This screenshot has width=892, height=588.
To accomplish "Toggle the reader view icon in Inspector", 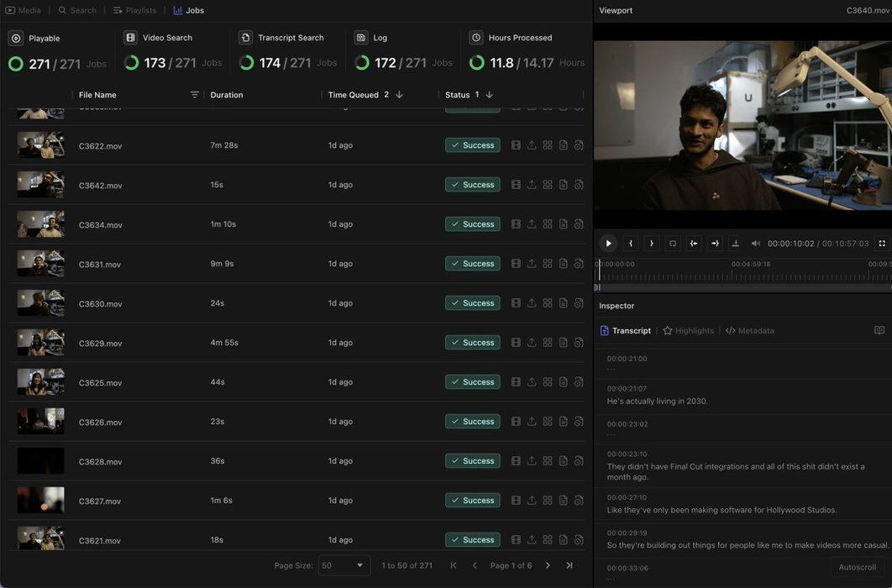I will click(879, 330).
